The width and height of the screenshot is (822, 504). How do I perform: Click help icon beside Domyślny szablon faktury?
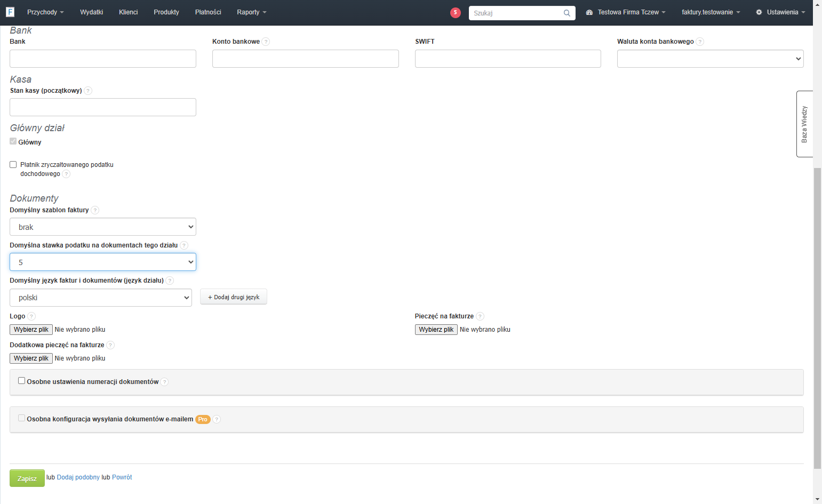click(95, 210)
